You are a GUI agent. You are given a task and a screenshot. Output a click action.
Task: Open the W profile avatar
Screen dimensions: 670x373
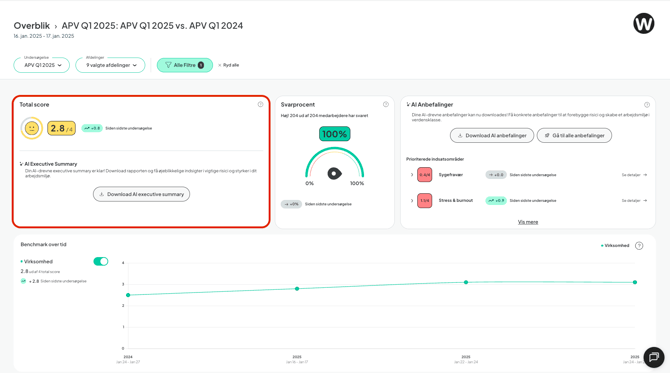pos(644,23)
